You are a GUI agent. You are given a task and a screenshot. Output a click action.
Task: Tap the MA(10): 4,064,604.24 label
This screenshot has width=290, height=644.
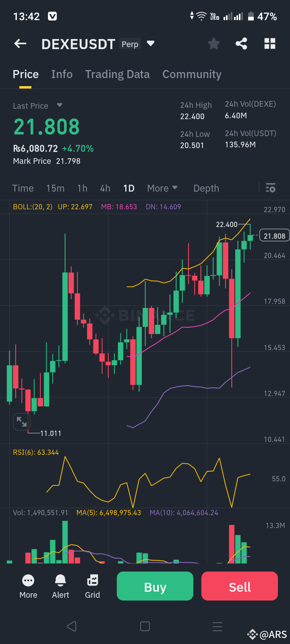(184, 512)
